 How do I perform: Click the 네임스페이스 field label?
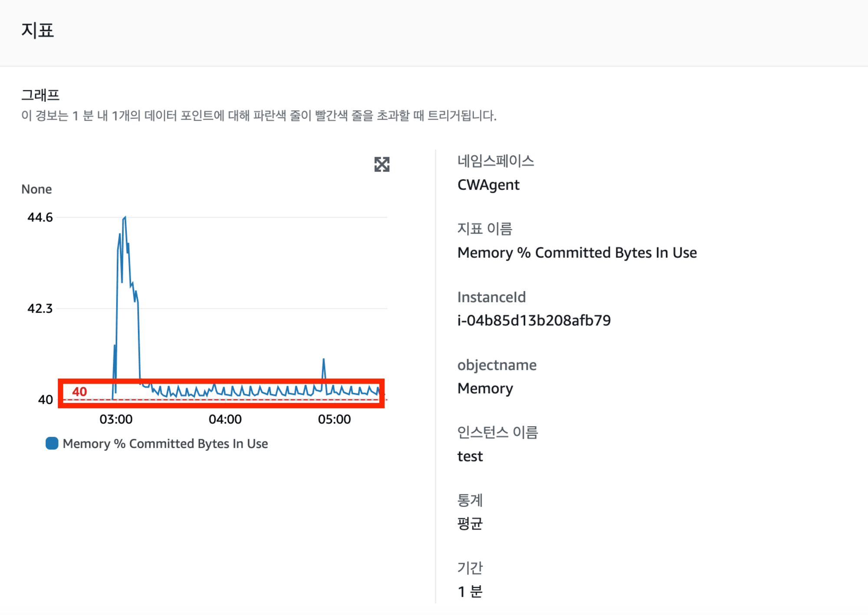pyautogui.click(x=496, y=161)
